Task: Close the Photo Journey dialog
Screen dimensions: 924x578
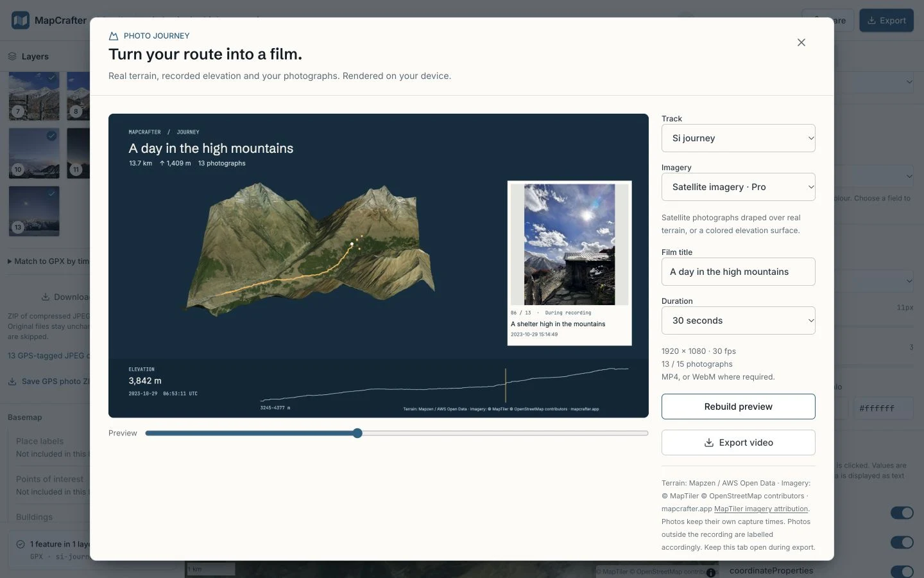Action: coord(801,42)
